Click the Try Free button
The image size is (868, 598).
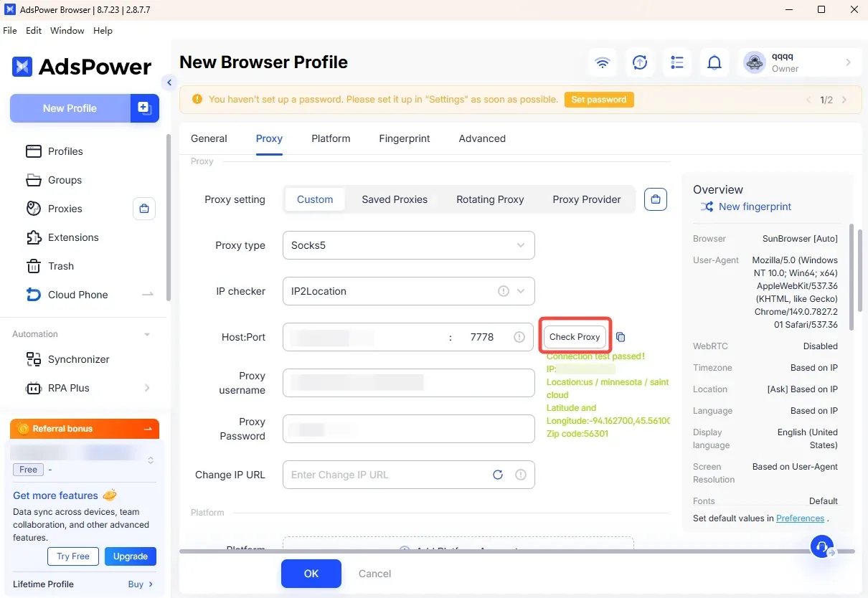[73, 556]
